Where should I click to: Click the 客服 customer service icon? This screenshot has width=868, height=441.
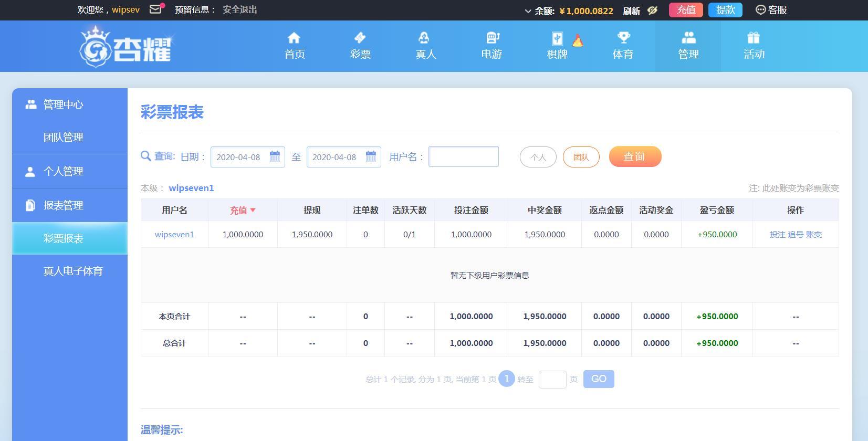point(760,10)
